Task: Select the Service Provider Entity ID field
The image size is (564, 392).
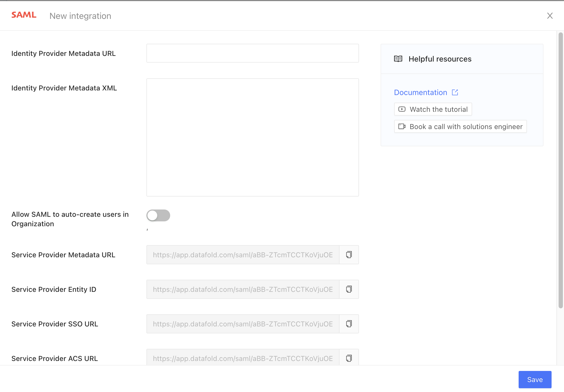Action: point(243,289)
